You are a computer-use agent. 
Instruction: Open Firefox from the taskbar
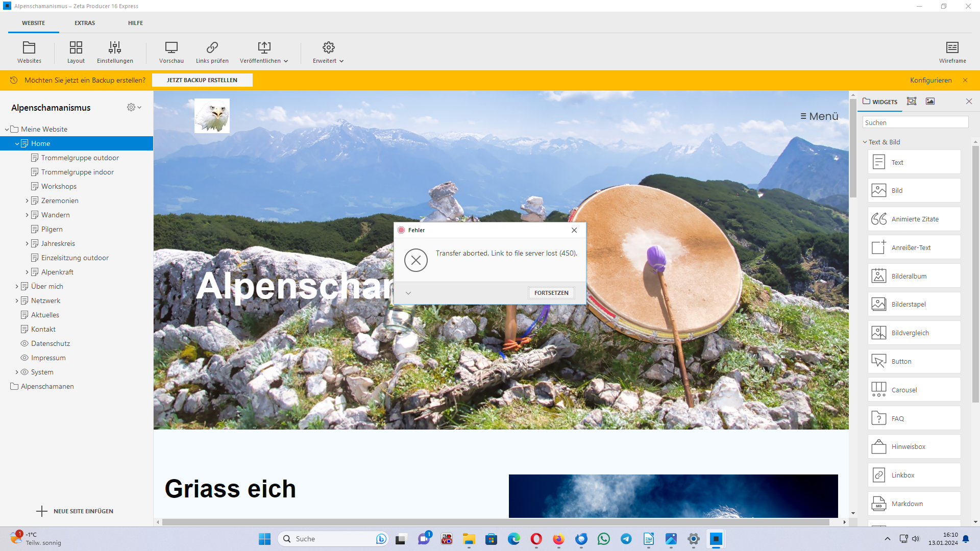tap(558, 539)
